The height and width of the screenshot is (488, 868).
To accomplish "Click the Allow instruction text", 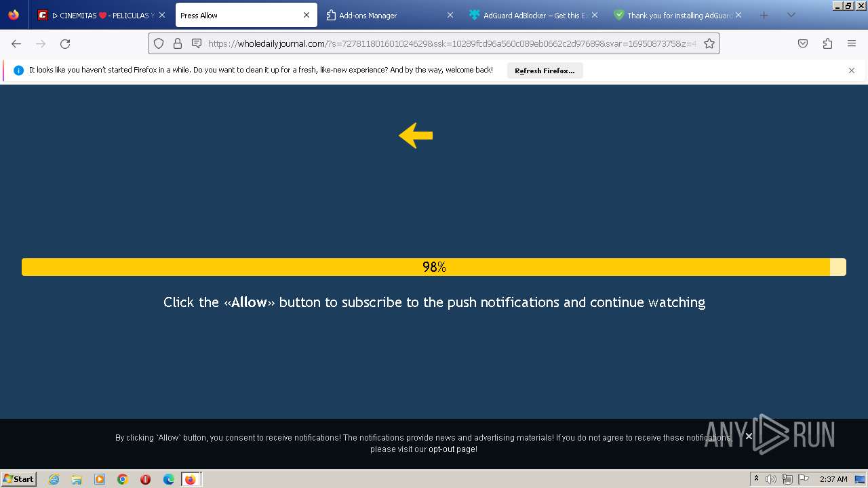I will (434, 302).
